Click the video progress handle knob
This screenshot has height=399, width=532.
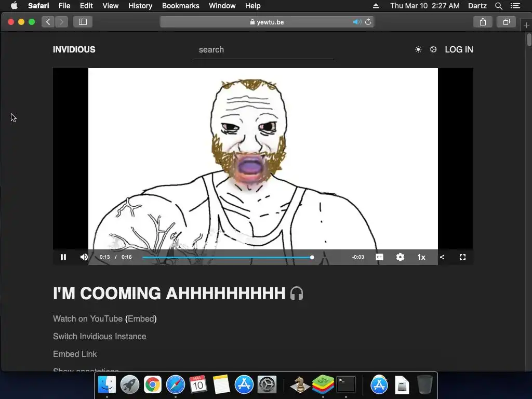pos(312,258)
